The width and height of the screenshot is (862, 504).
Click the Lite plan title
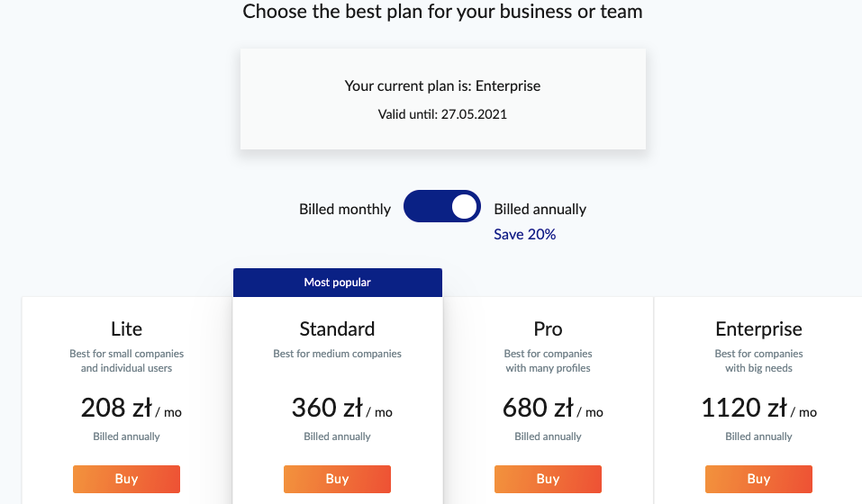tap(126, 328)
